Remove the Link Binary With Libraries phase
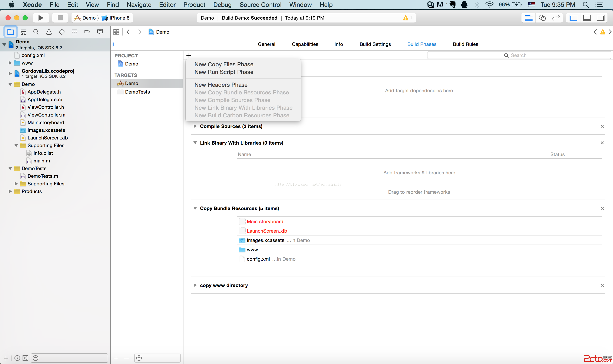The image size is (613, 364). [x=602, y=143]
